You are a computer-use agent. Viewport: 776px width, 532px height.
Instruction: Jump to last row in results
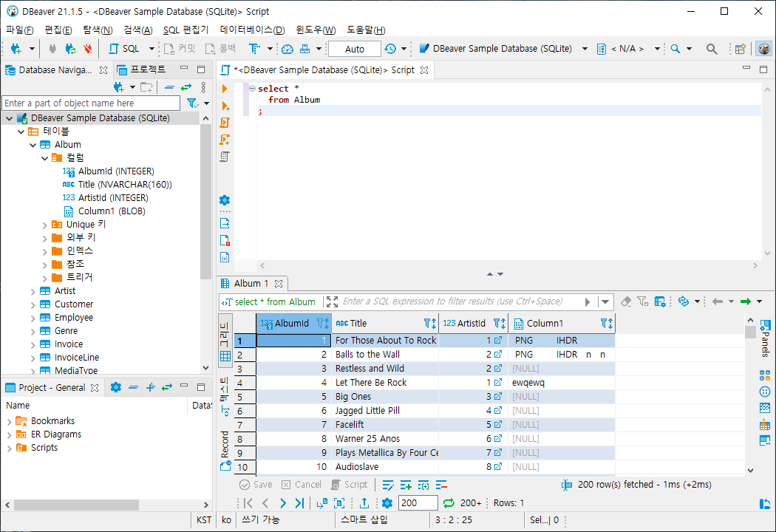(x=299, y=502)
